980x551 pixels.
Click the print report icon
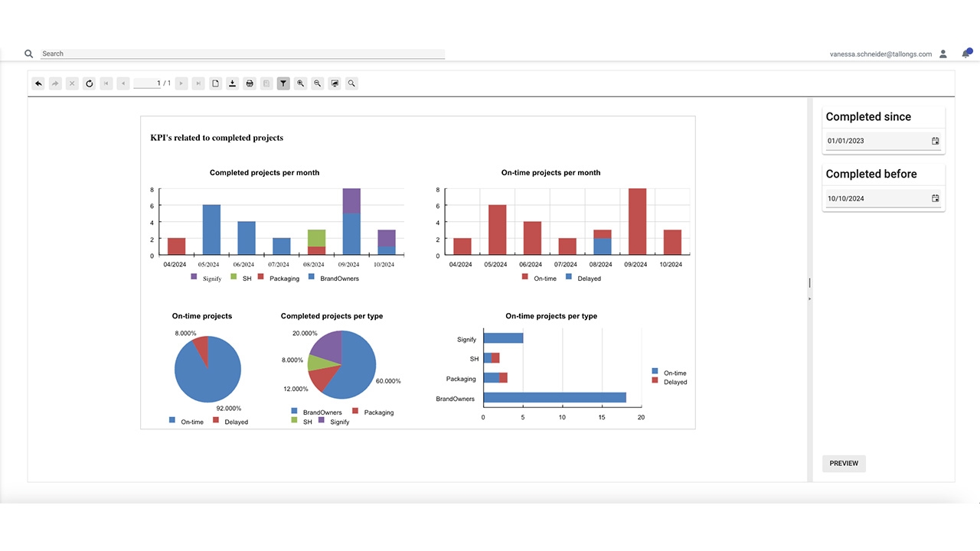250,83
